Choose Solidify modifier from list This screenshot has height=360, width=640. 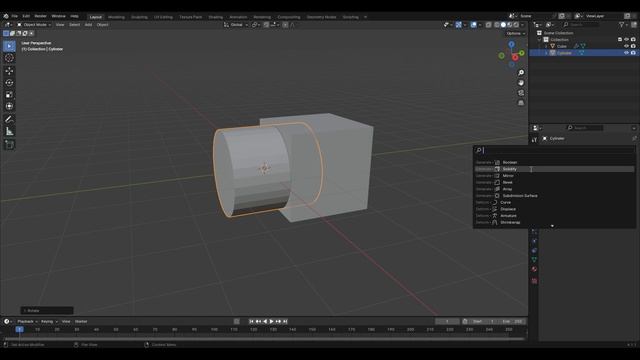click(554, 169)
